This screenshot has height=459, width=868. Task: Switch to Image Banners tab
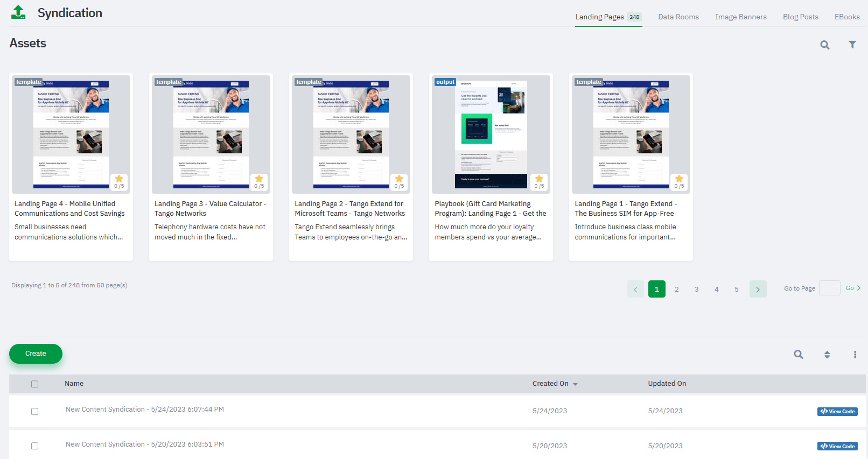click(x=741, y=17)
